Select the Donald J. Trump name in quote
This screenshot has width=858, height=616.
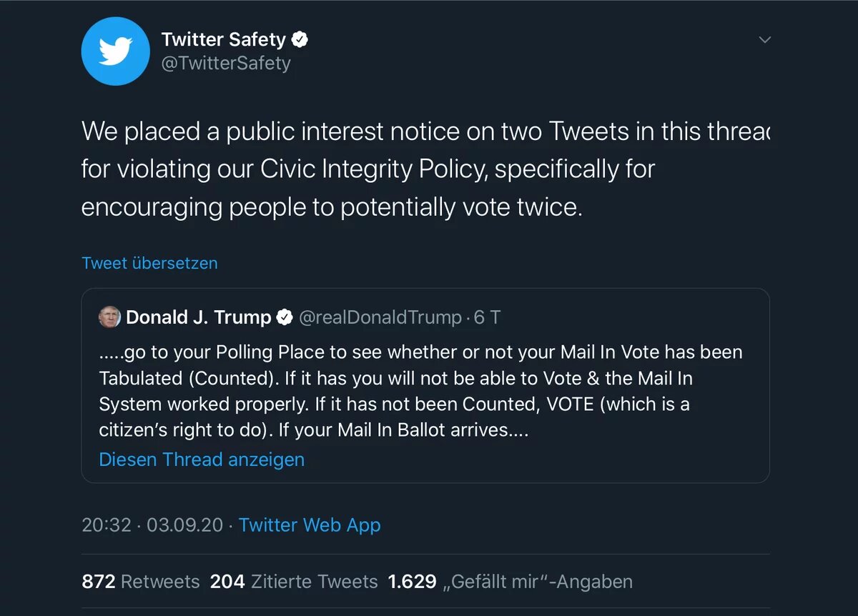click(198, 317)
